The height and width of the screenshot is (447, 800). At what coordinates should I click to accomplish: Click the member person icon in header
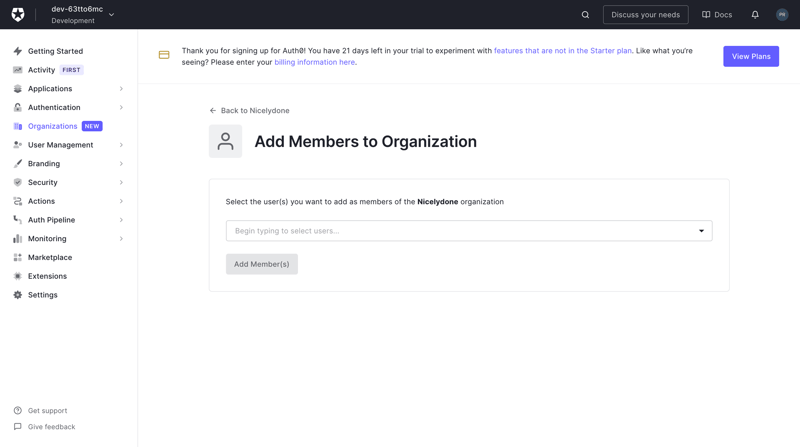[x=226, y=141]
